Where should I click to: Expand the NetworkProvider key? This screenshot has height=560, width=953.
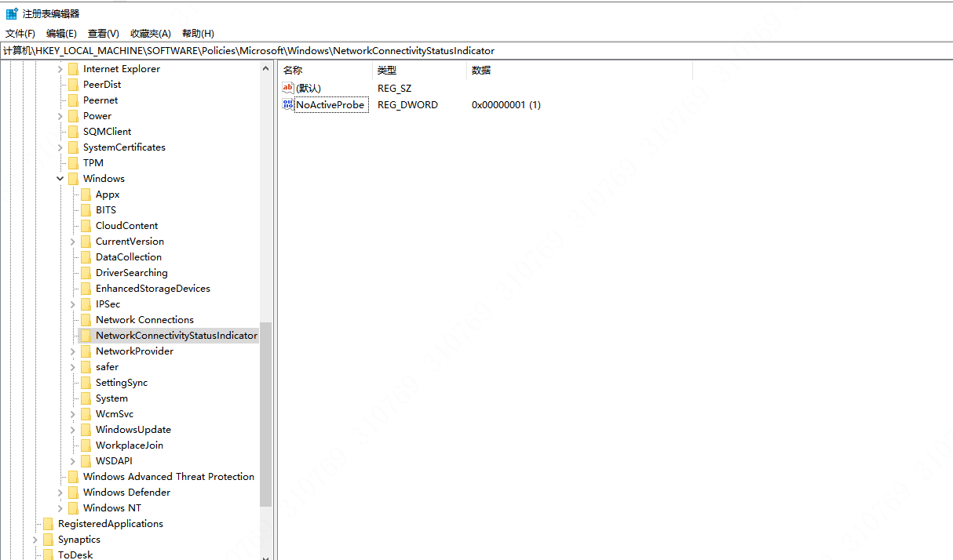(x=73, y=351)
